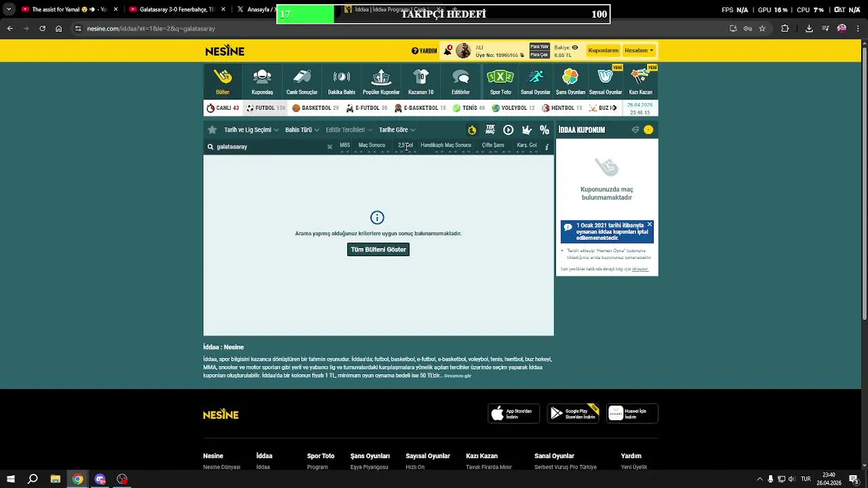
Task: Click Handikaplı Maç Sonucu column header
Action: pos(446,145)
